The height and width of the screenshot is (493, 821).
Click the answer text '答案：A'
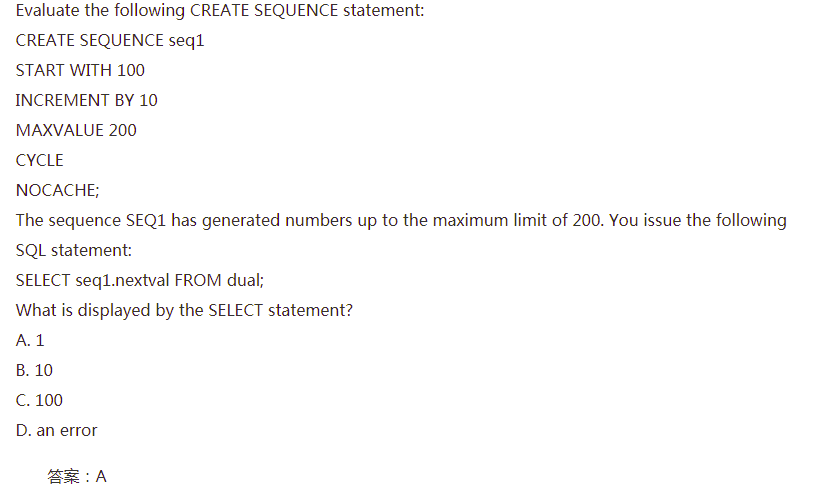(x=77, y=476)
